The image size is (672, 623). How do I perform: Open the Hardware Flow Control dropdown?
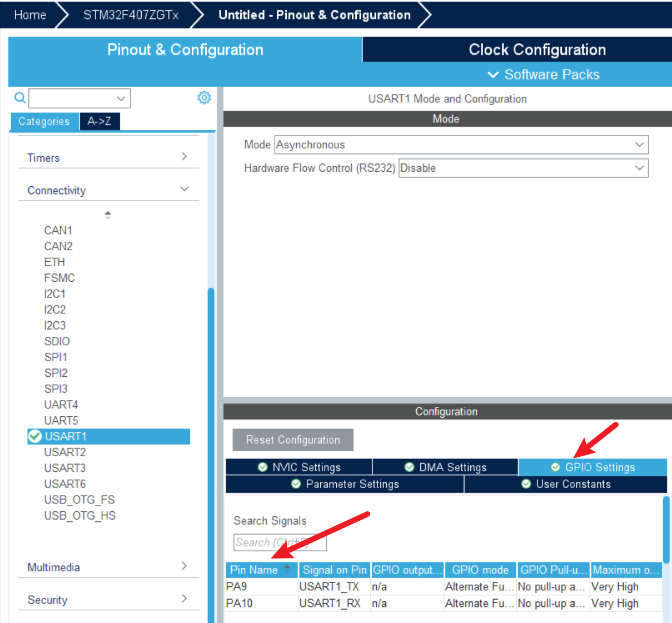tap(639, 168)
